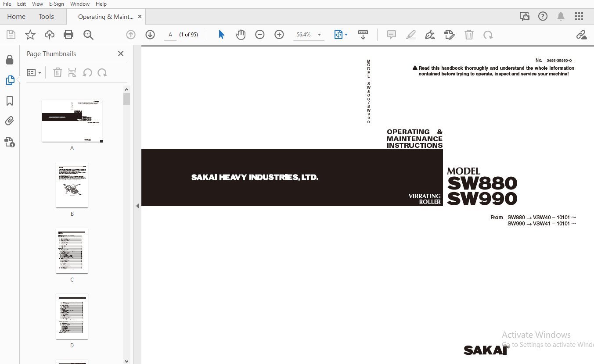Open the security lock panel
The width and height of the screenshot is (594, 364).
click(x=10, y=60)
